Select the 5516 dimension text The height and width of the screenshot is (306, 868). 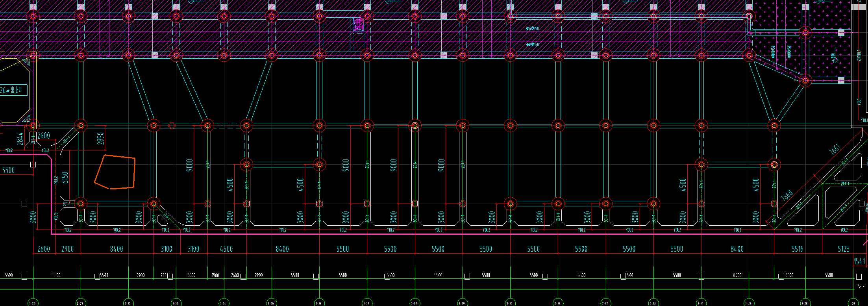[x=797, y=249]
